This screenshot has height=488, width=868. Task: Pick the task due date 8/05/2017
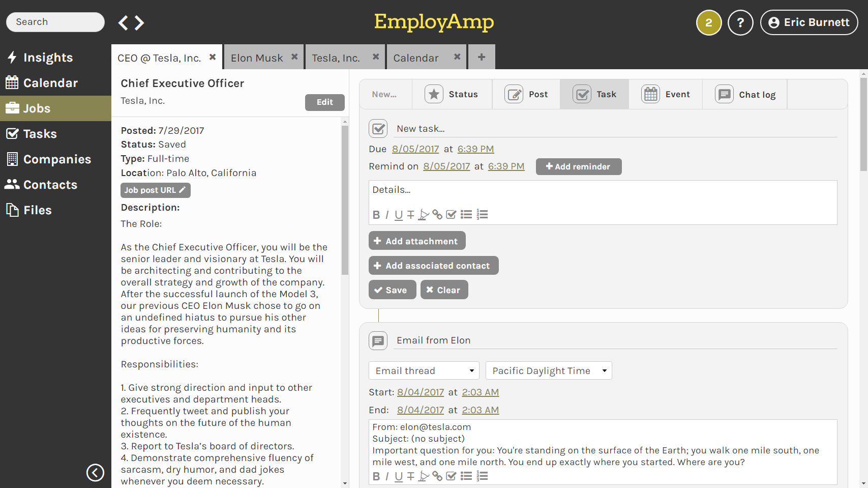pos(415,149)
